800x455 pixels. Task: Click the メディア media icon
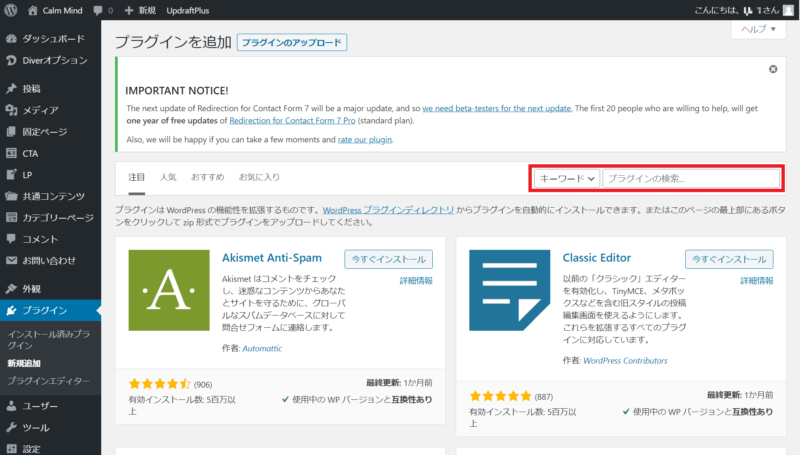coord(11,110)
